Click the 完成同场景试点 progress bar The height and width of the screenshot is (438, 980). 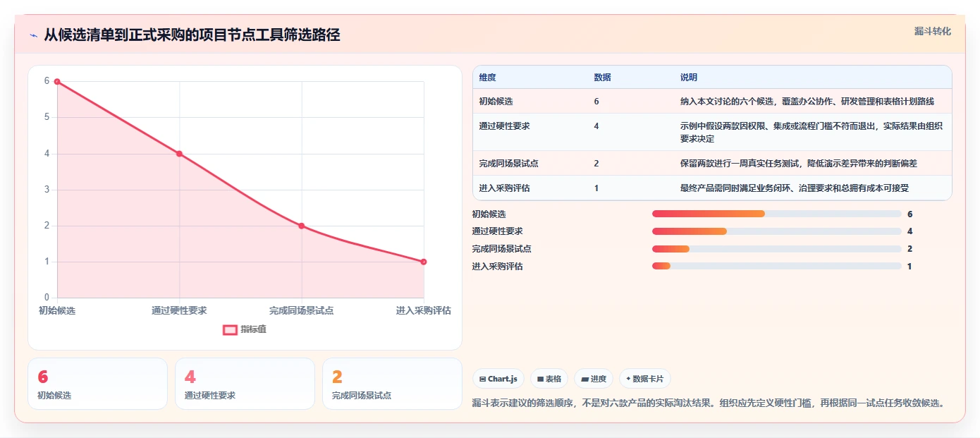777,248
